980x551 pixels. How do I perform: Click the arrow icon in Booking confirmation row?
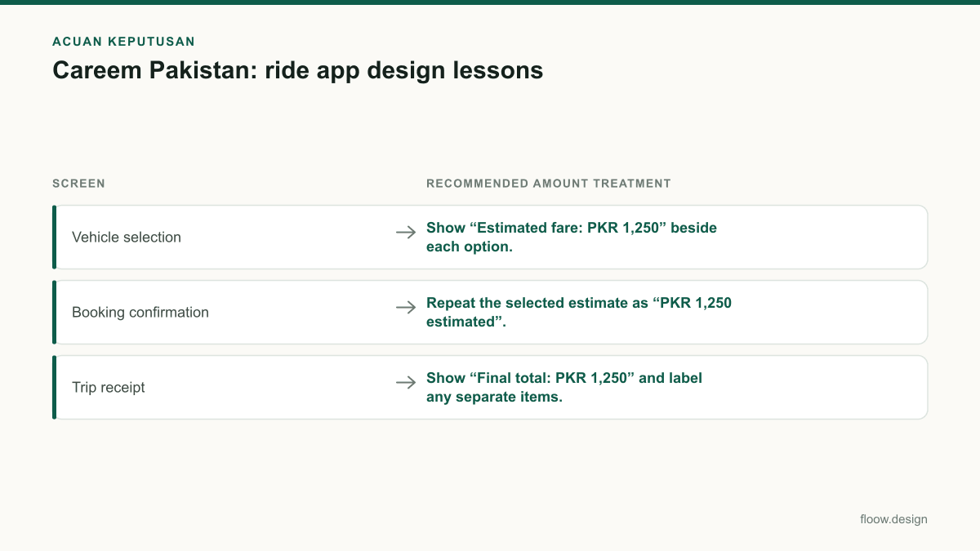(x=406, y=308)
